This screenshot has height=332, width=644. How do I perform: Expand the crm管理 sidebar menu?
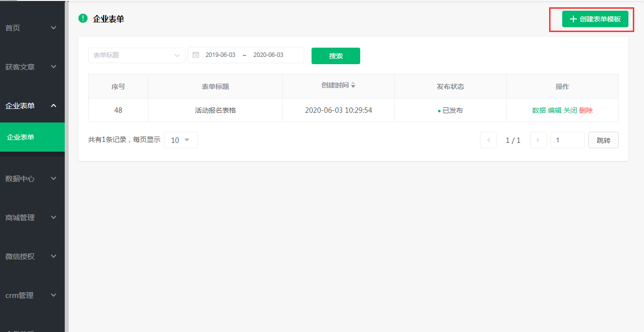pos(32,295)
